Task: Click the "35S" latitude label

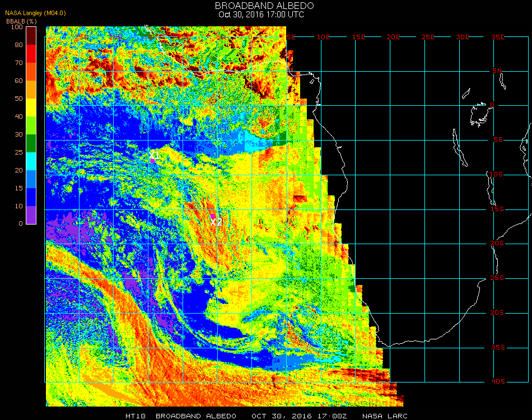Action: coord(498,347)
